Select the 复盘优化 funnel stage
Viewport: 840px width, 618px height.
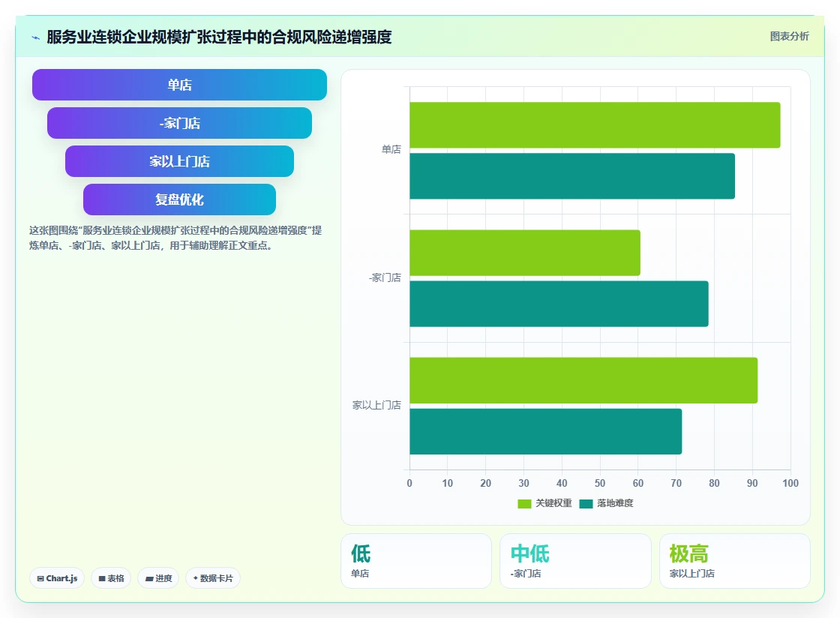[179, 199]
